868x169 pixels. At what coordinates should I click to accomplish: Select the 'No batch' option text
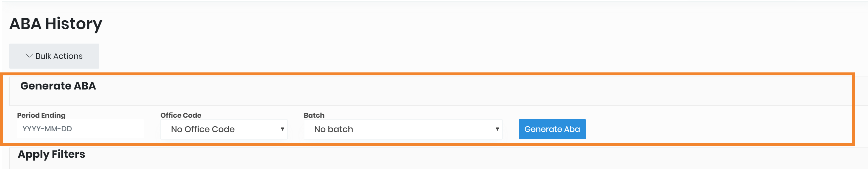pos(333,129)
